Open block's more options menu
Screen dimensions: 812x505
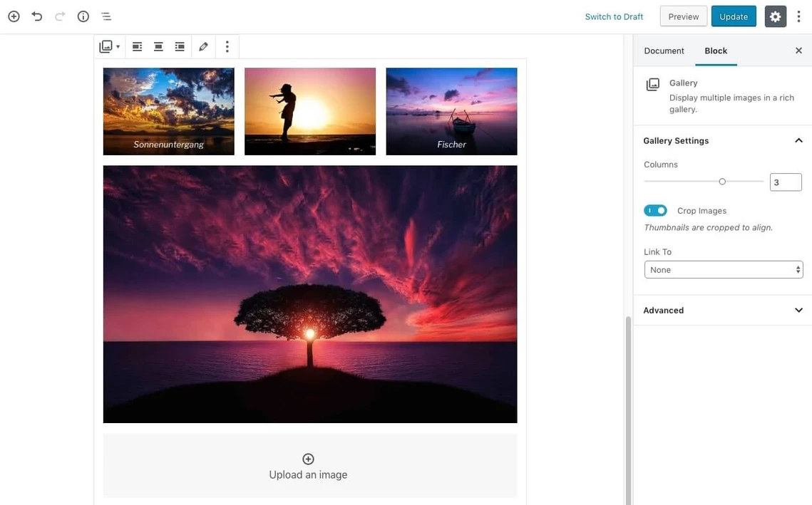click(x=227, y=46)
